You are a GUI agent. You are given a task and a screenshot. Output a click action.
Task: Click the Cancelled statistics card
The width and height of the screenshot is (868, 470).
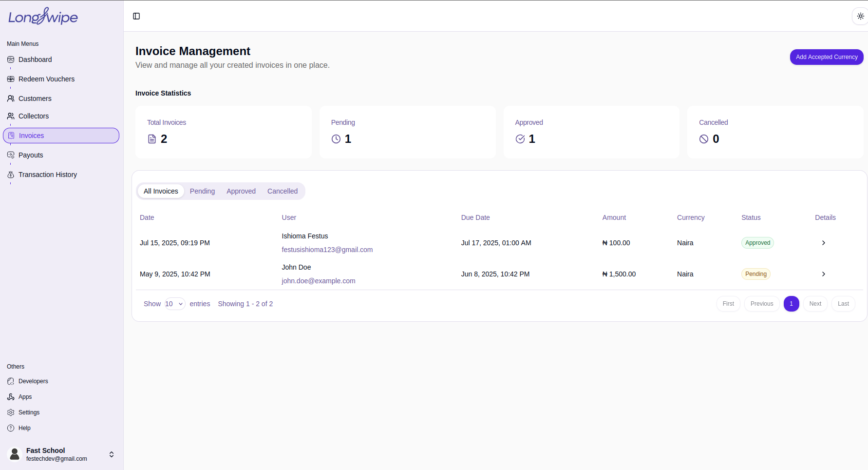(x=775, y=132)
